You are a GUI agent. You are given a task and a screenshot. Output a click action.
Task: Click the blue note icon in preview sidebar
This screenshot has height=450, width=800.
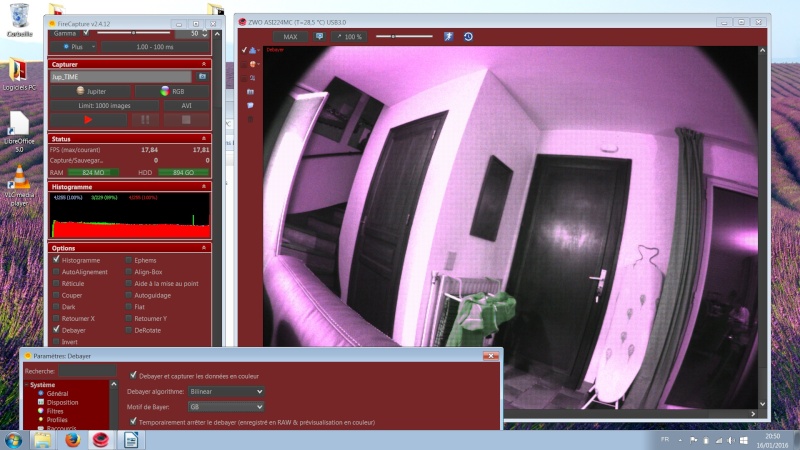pos(251,106)
